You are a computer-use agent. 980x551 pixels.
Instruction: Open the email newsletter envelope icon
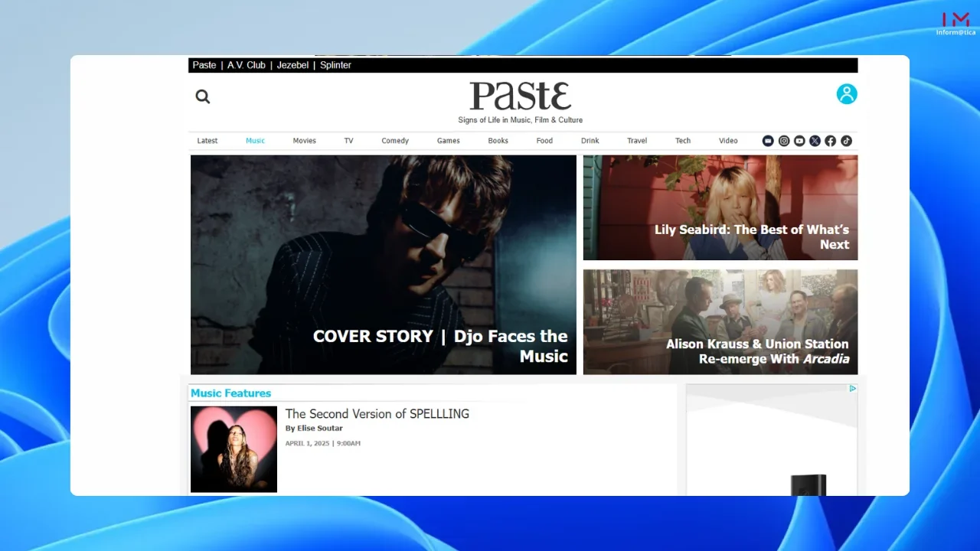pyautogui.click(x=768, y=141)
